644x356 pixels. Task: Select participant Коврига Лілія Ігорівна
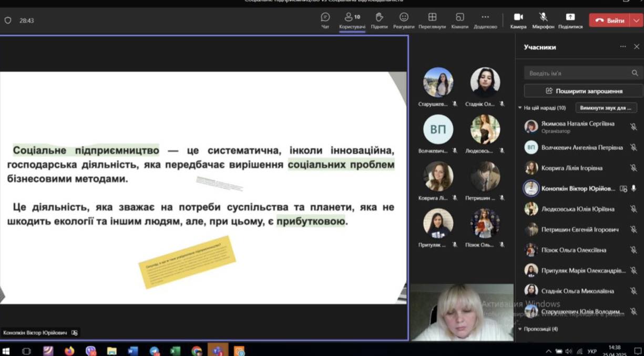click(580, 168)
